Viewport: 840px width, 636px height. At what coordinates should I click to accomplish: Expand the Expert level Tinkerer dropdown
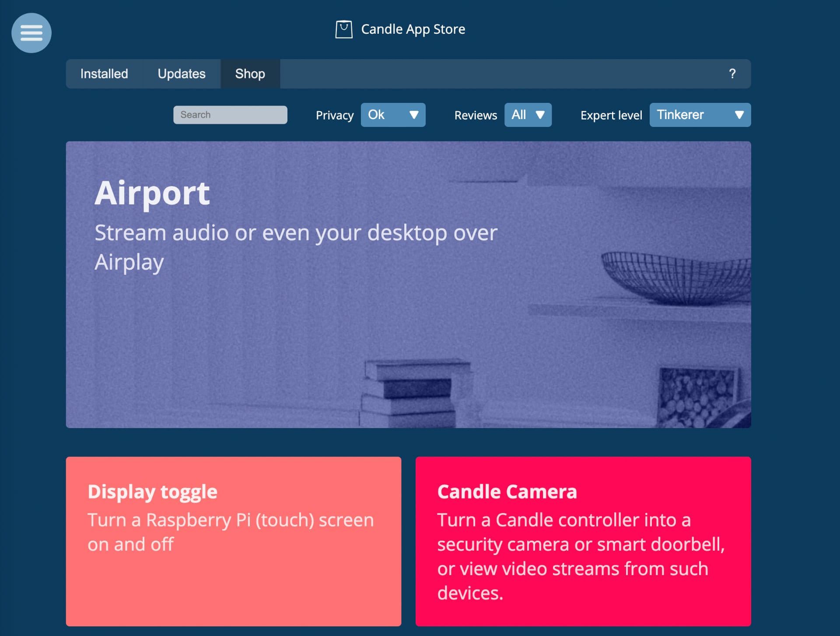(x=700, y=115)
